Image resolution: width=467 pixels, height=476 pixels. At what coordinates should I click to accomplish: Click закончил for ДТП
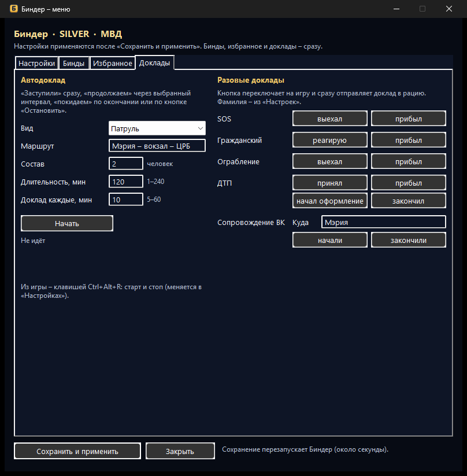pos(409,201)
